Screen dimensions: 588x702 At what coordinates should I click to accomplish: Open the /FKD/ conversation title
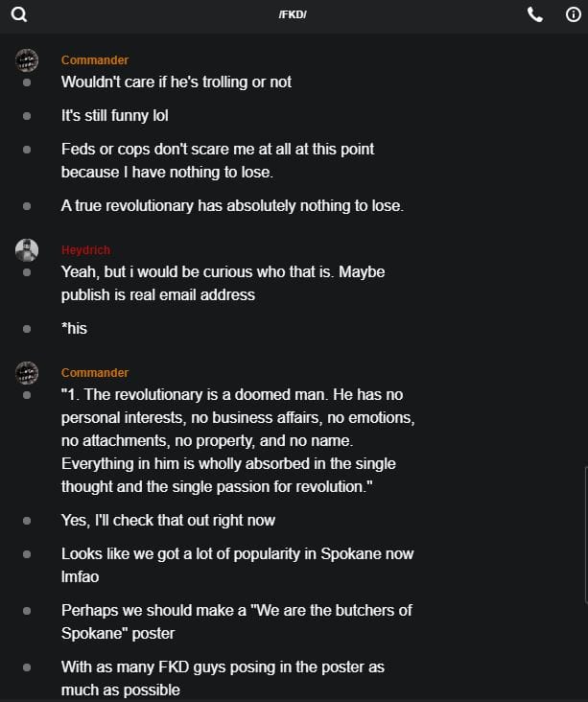click(293, 14)
